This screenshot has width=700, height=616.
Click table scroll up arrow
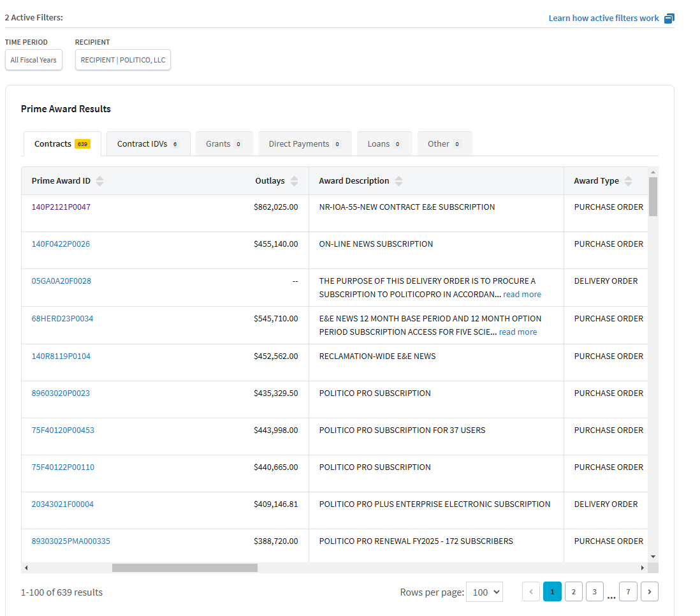[653, 172]
